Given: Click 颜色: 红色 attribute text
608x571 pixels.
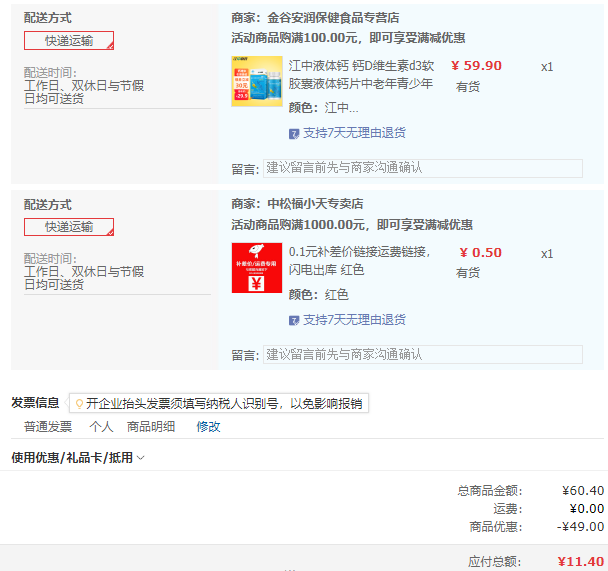Looking at the screenshot, I should [319, 295].
